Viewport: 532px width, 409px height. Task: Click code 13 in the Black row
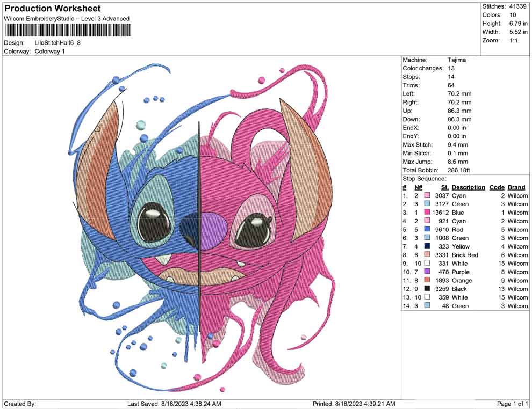501,289
